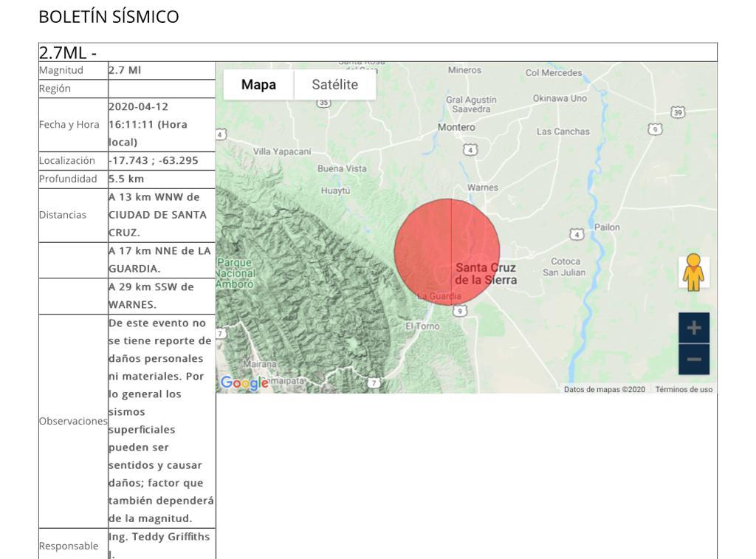
Task: Select the depth value 5.5 km
Action: (126, 179)
